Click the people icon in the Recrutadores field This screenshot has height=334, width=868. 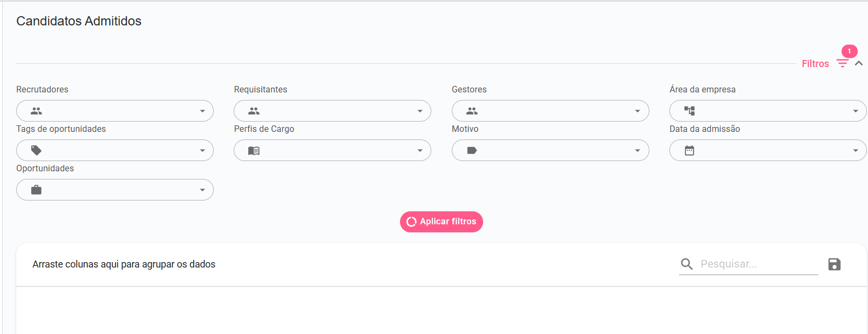click(x=36, y=111)
